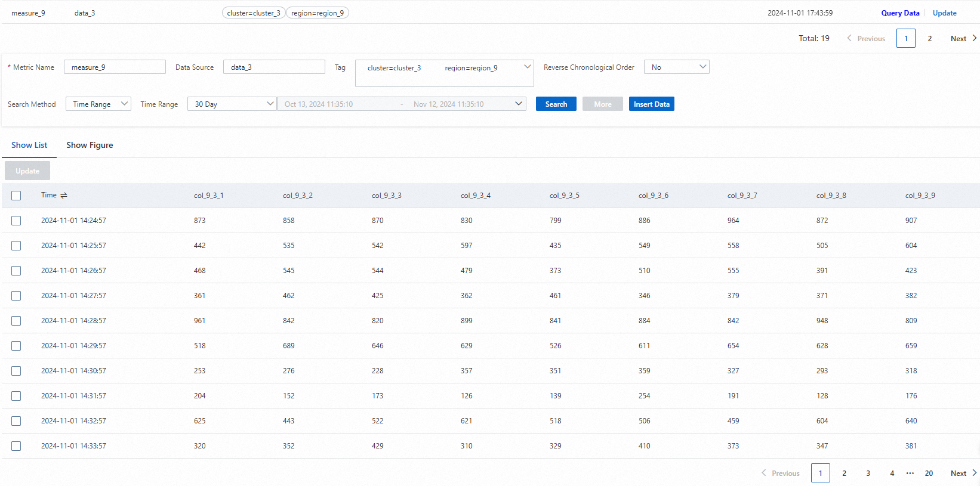This screenshot has width=980, height=486.
Task: Click the Insert Data button
Action: (x=651, y=104)
